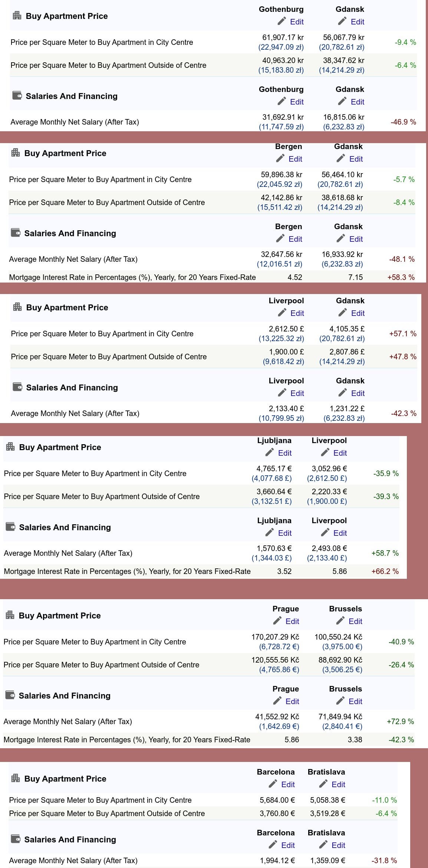Click the Mortgage Interest Rate row for Prague and Brussels
The width and height of the screenshot is (428, 868).
(x=209, y=739)
